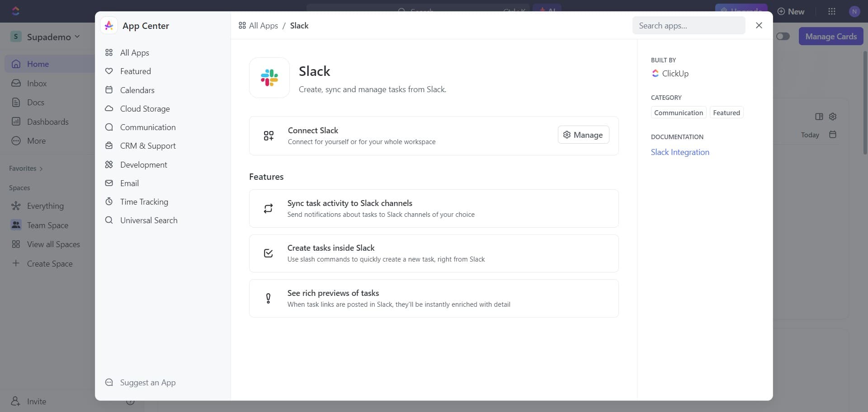
Task: Toggle the switch beside Manage Cards
Action: pyautogui.click(x=783, y=36)
